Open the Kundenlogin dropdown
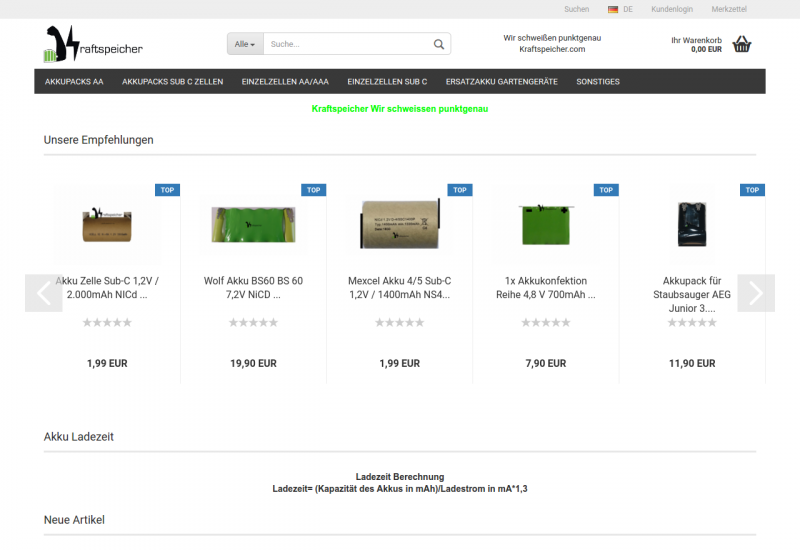The height and width of the screenshot is (550, 800). click(671, 9)
